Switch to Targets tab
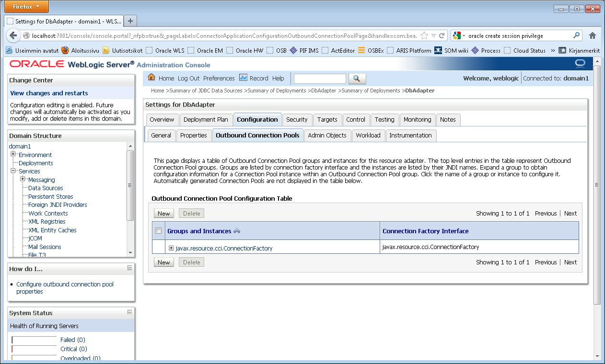605x364 pixels. pos(327,120)
